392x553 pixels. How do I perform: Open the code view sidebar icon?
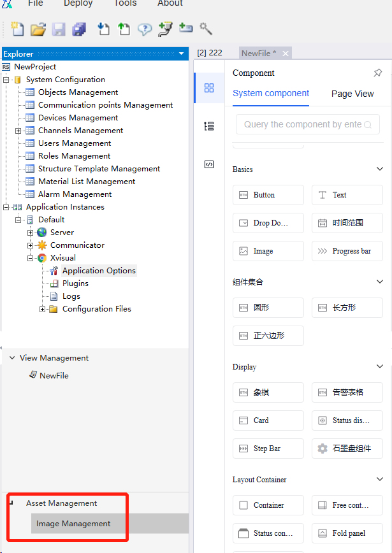tap(209, 164)
